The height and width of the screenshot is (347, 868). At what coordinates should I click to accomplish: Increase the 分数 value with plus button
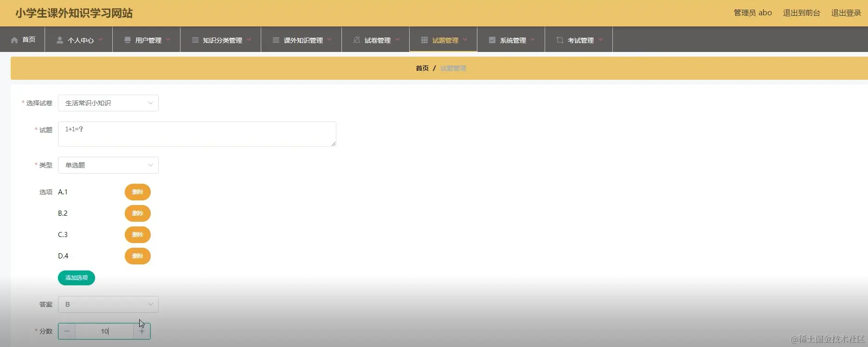click(x=142, y=331)
